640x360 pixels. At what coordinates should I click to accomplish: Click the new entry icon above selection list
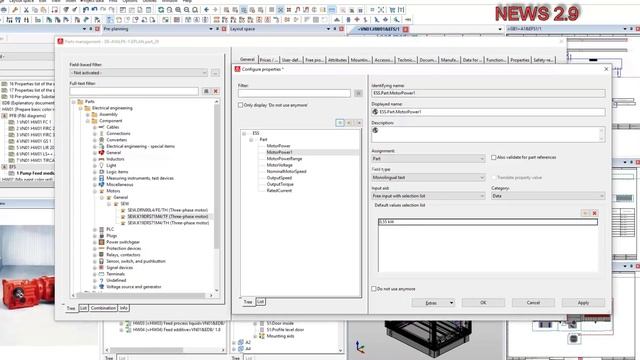click(x=585, y=213)
